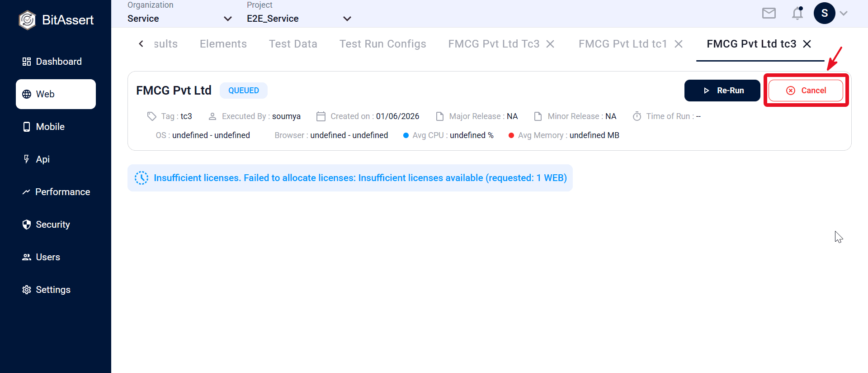The image size is (868, 373).
Task: Switch to FMCG Pvt Ltd tc1 tab
Action: pos(623,44)
